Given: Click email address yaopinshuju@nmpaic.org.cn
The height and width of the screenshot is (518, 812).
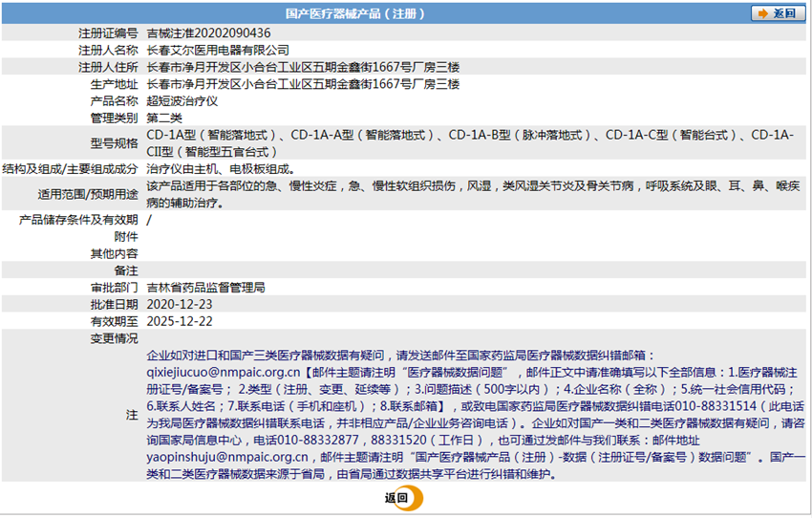Looking at the screenshot, I should 227,458.
